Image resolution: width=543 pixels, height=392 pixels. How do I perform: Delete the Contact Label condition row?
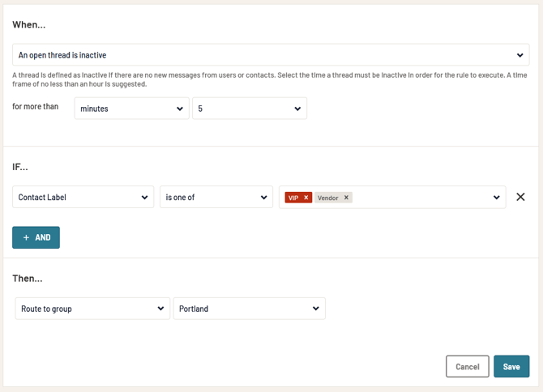[520, 197]
